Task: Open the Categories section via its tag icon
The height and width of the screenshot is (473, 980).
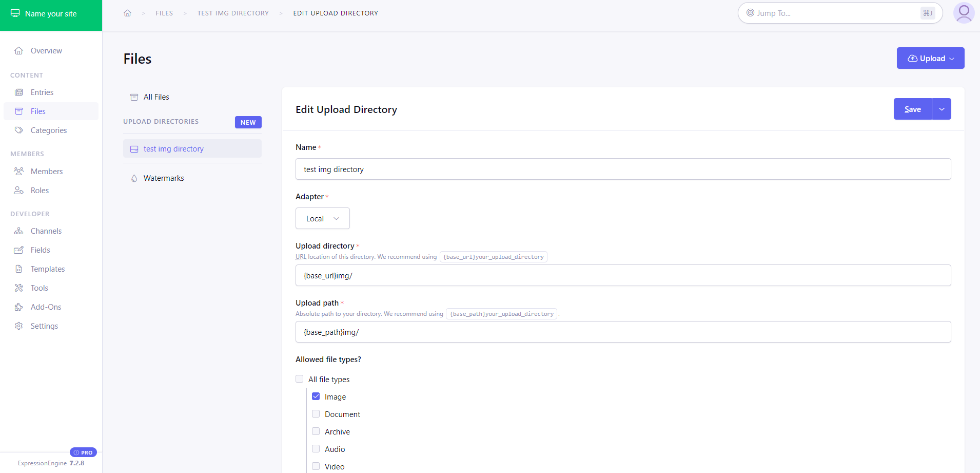Action: click(x=19, y=130)
